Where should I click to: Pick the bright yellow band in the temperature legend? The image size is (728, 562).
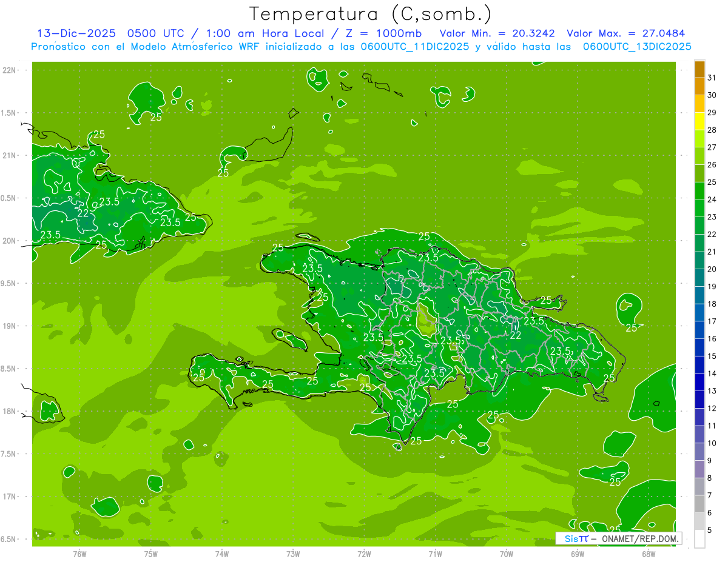(699, 121)
